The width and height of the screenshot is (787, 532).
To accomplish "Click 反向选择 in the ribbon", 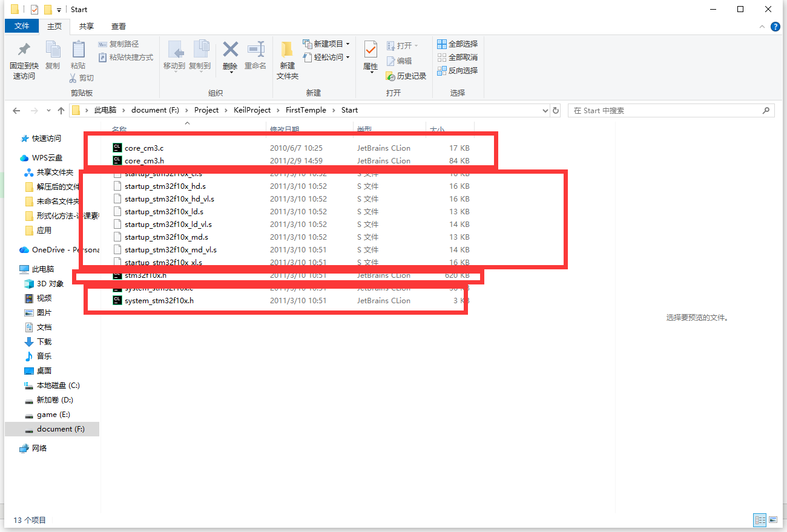I will (458, 71).
